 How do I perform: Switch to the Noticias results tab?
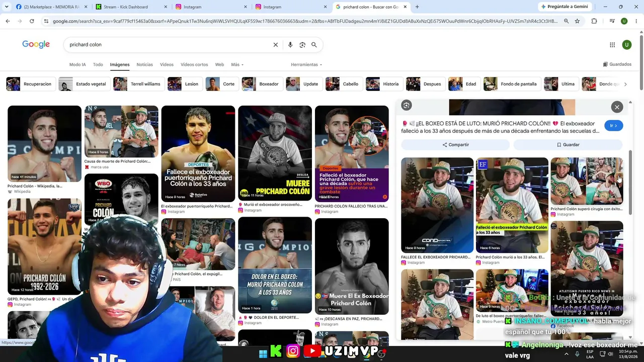click(144, 65)
